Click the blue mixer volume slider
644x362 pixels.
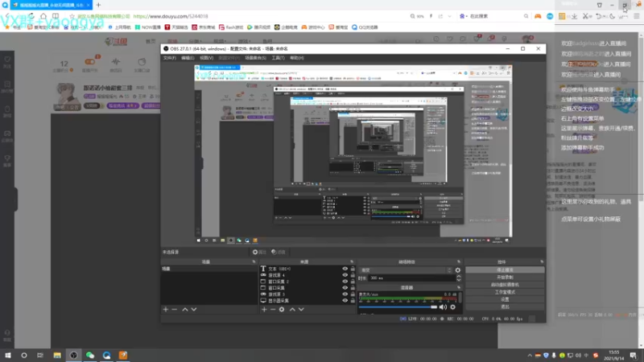click(398, 307)
